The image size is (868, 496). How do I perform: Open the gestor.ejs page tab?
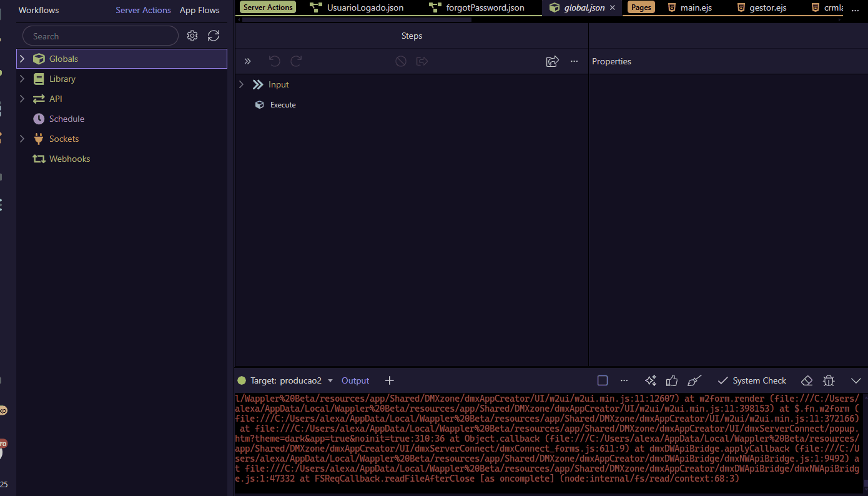[x=762, y=7]
